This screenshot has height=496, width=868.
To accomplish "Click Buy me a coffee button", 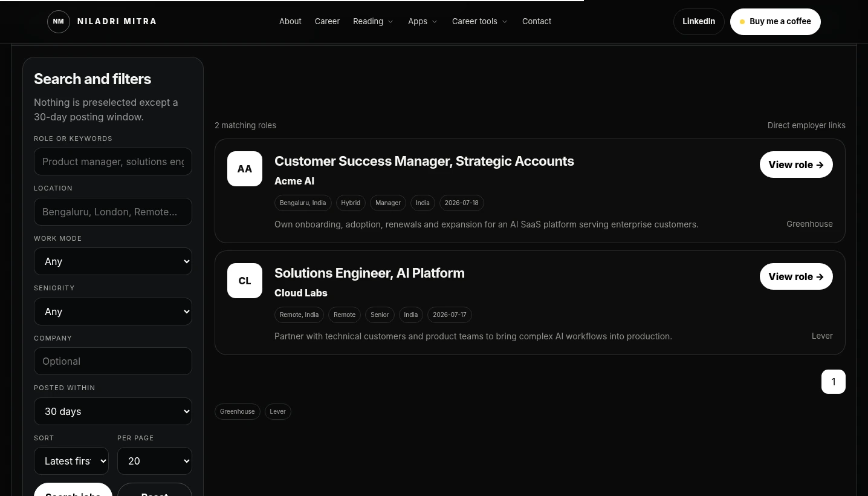I will tap(776, 22).
